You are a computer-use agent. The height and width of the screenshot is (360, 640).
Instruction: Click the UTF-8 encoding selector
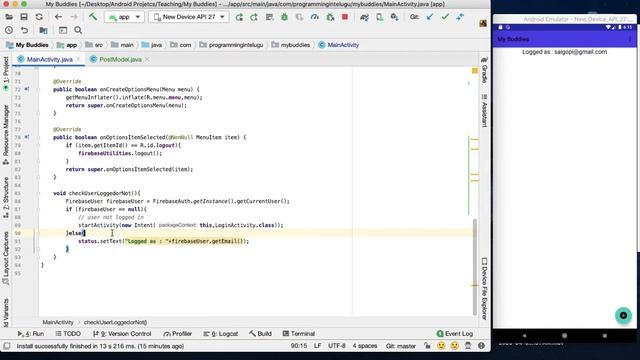coord(337,346)
